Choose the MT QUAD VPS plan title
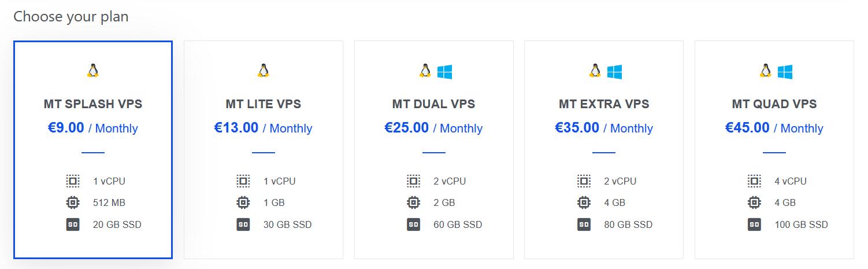Image resolution: width=868 pixels, height=269 pixels. 774,104
